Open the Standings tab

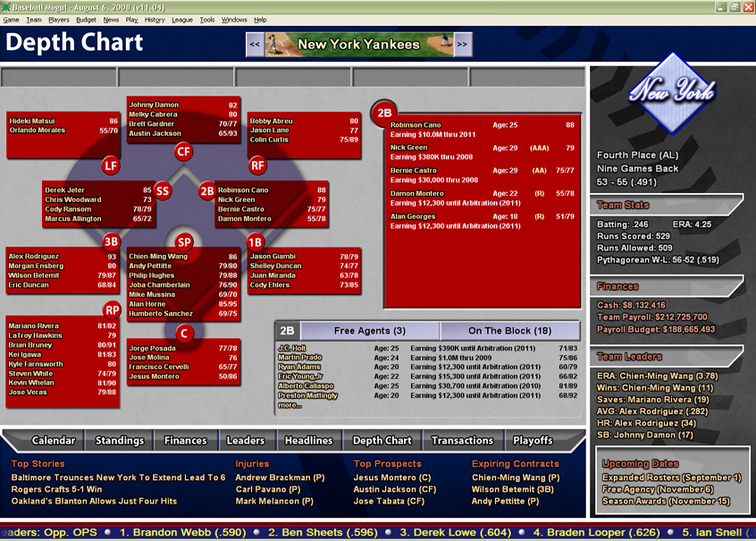[119, 440]
